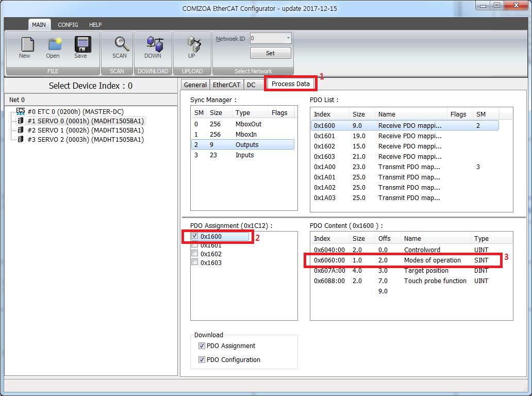
Task: Select SERVO 1 device in tree
Action: (x=85, y=130)
